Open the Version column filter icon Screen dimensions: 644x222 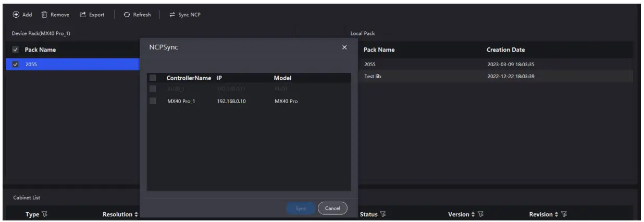(x=480, y=214)
